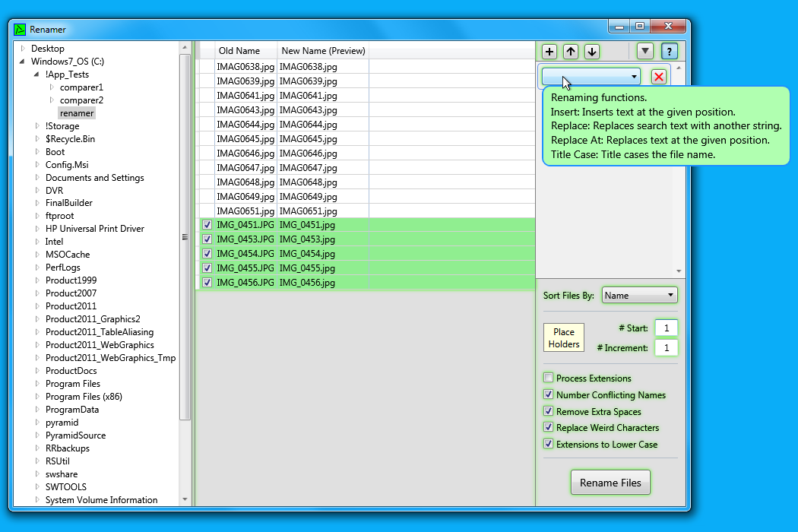Click the Renamer app icon in title bar
This screenshot has width=798, height=532.
[21, 30]
